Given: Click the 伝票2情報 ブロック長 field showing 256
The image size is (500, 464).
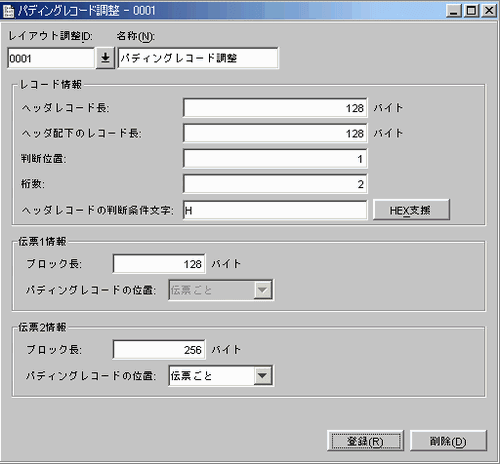Looking at the screenshot, I should point(159,350).
